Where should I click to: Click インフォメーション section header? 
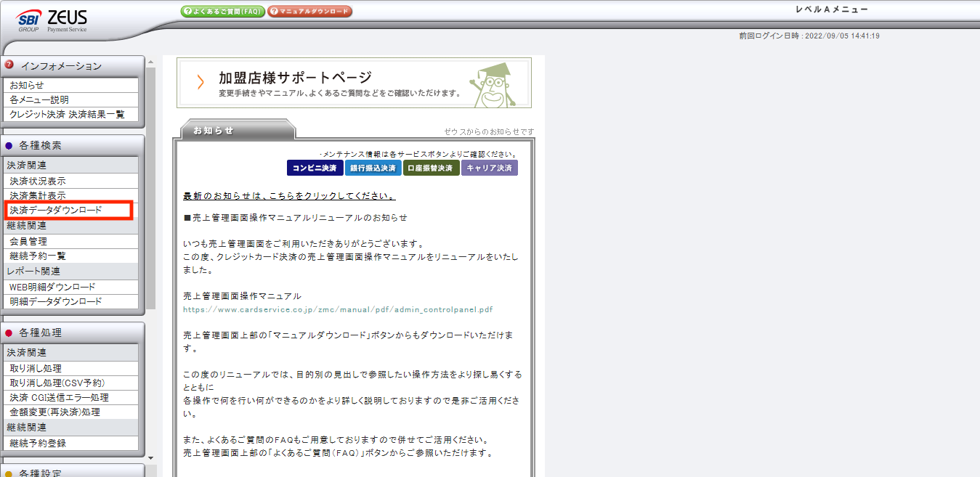point(73,66)
